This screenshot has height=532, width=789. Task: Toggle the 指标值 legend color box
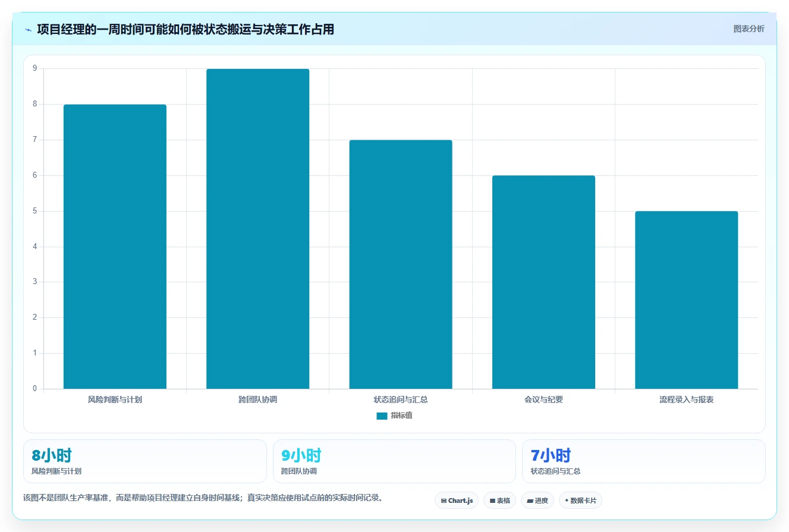[382, 416]
